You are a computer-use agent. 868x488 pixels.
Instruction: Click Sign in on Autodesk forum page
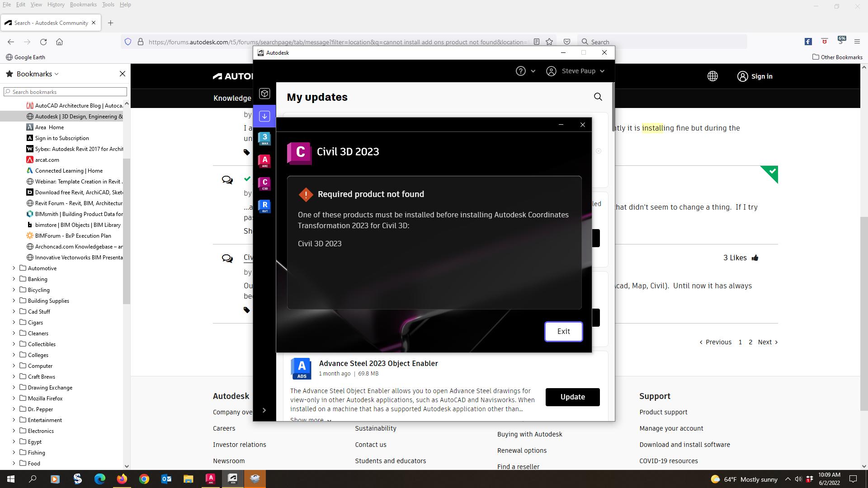pos(755,76)
